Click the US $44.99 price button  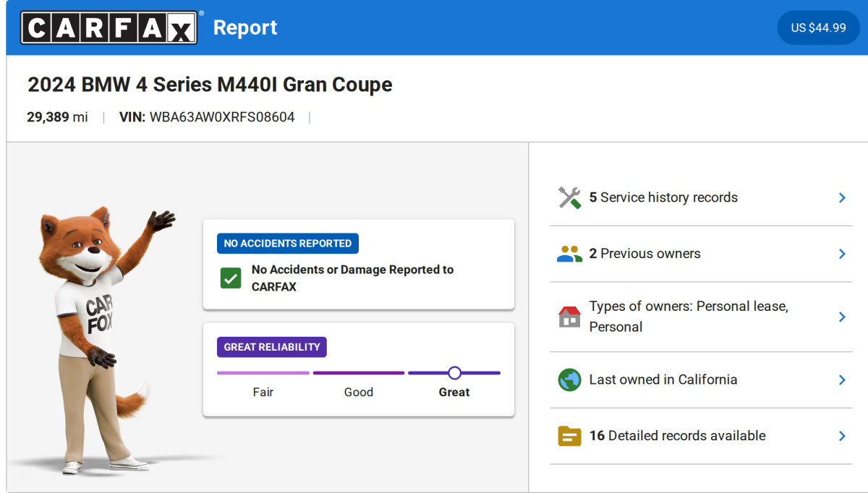click(x=818, y=27)
